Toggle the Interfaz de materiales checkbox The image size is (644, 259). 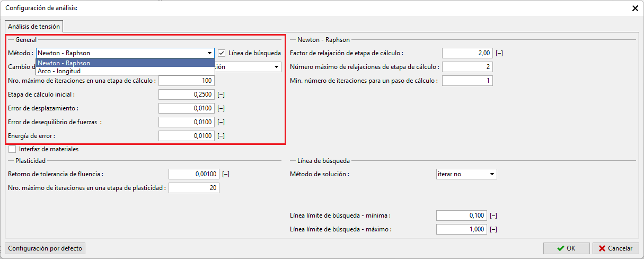click(12, 149)
